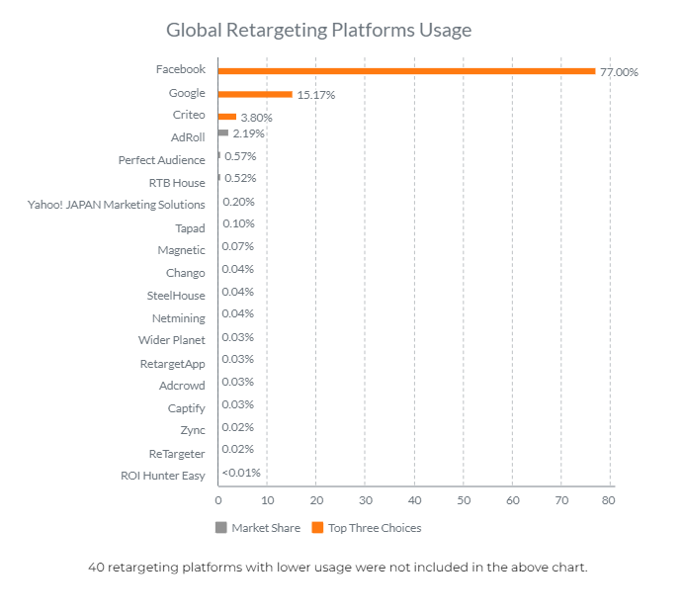This screenshot has height=616, width=684.
Task: Click the x-axis tick label 80
Action: [x=609, y=500]
